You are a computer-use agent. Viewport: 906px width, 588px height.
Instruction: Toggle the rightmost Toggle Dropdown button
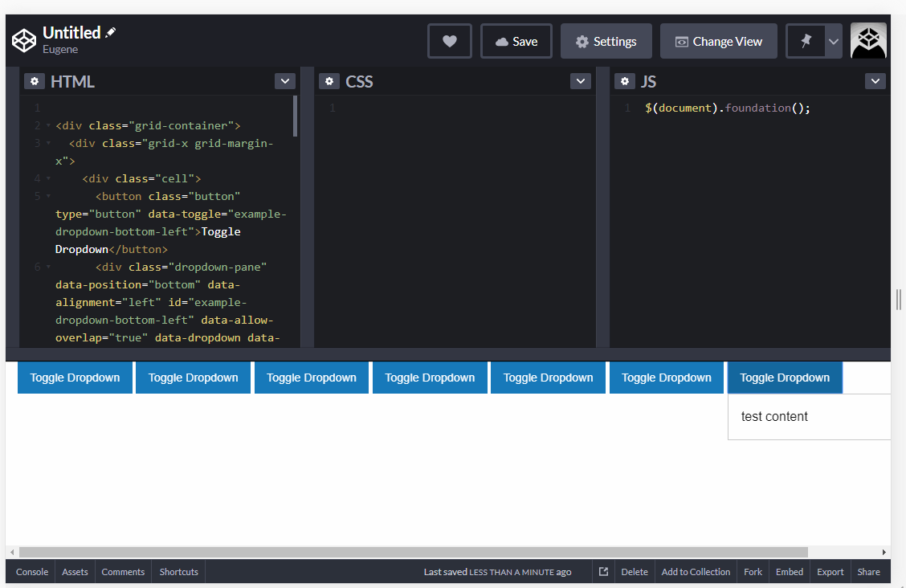(785, 378)
